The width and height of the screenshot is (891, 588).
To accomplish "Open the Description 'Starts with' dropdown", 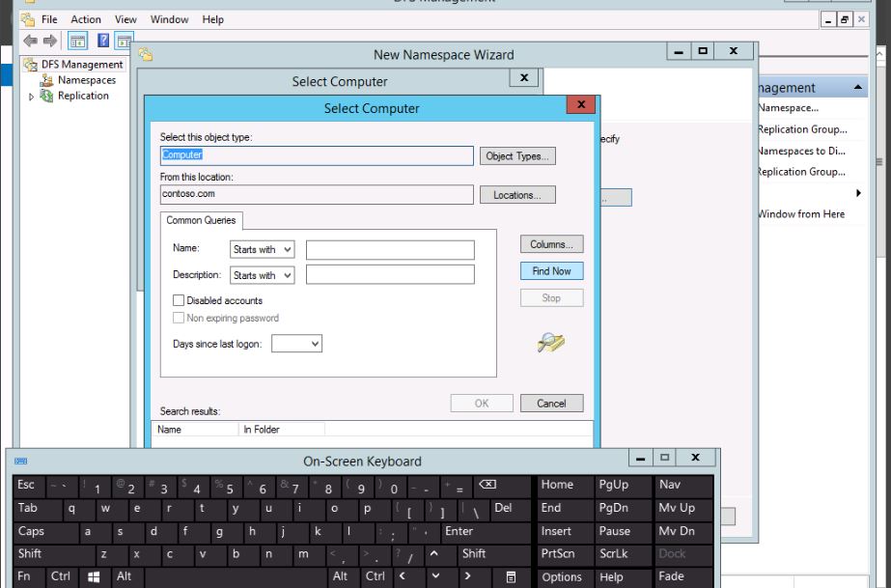I will point(262,275).
